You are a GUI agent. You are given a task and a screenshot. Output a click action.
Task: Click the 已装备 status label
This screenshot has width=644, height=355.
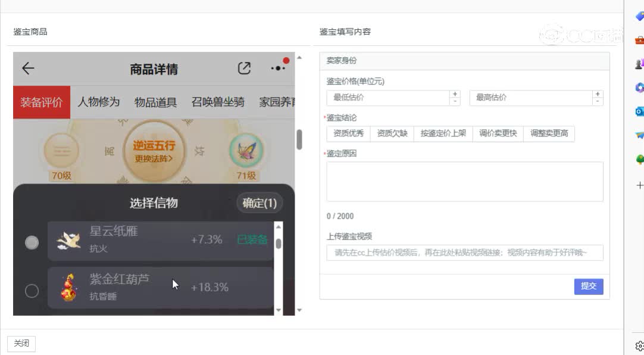(252, 239)
